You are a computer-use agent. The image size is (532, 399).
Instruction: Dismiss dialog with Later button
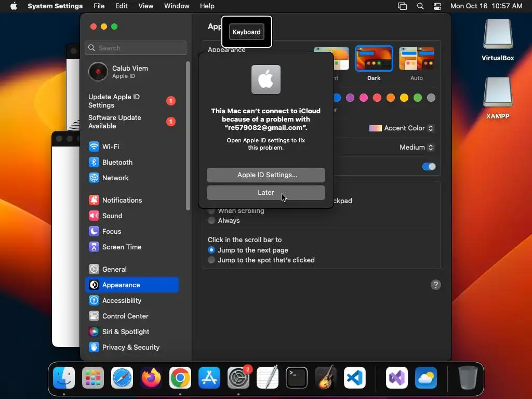[x=266, y=193]
